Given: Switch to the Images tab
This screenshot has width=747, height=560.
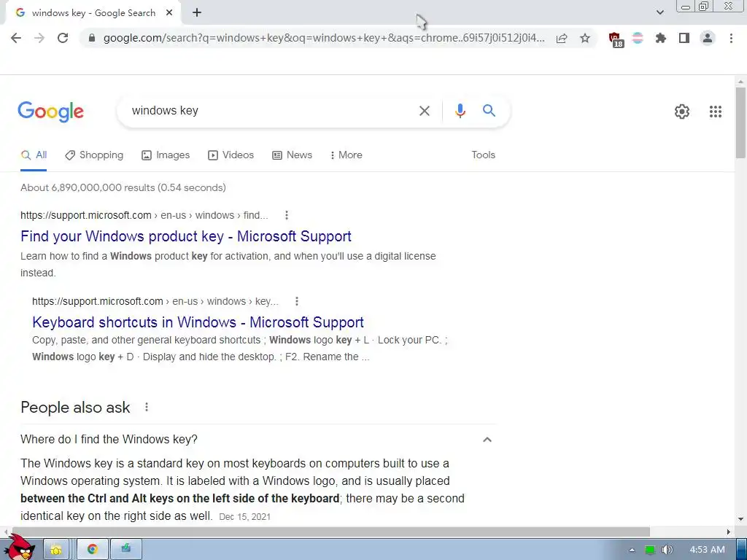Looking at the screenshot, I should (x=166, y=155).
